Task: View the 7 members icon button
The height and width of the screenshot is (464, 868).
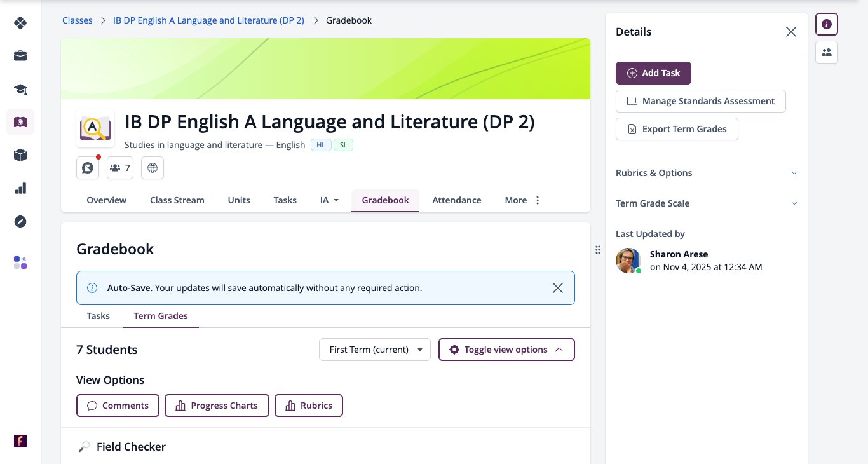Action: coord(120,168)
